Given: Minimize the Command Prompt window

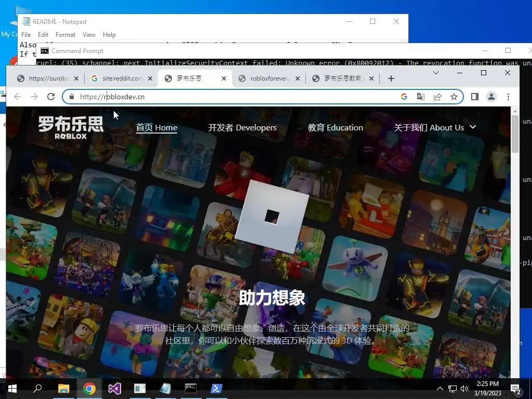Looking at the screenshot, I should (485, 50).
